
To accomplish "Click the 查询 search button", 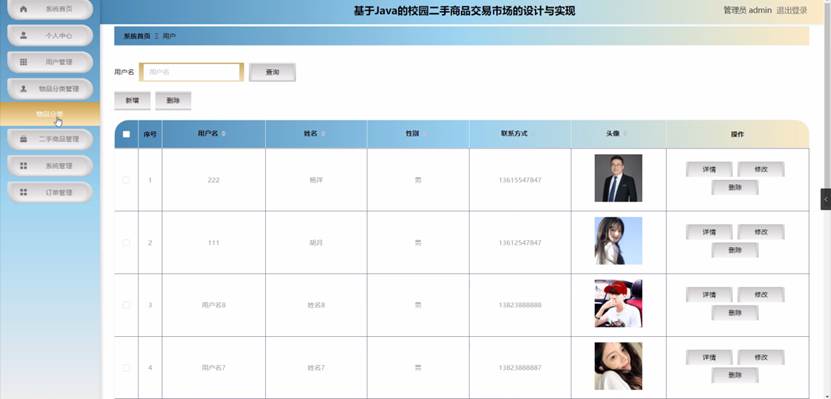I will [x=272, y=72].
